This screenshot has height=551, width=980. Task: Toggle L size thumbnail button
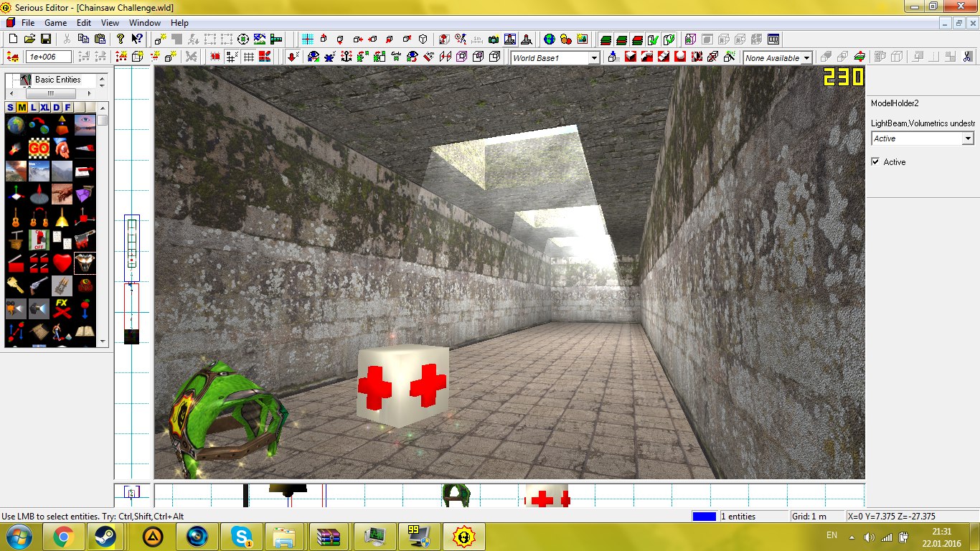(33, 108)
